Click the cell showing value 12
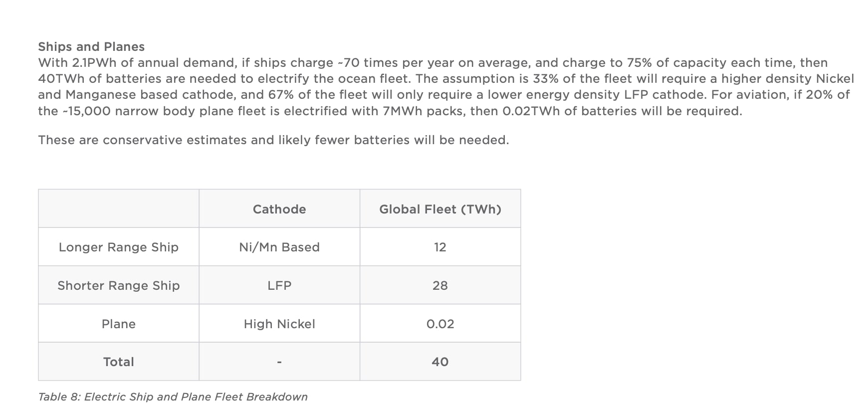Screen dimensions: 868x412 (x=440, y=247)
